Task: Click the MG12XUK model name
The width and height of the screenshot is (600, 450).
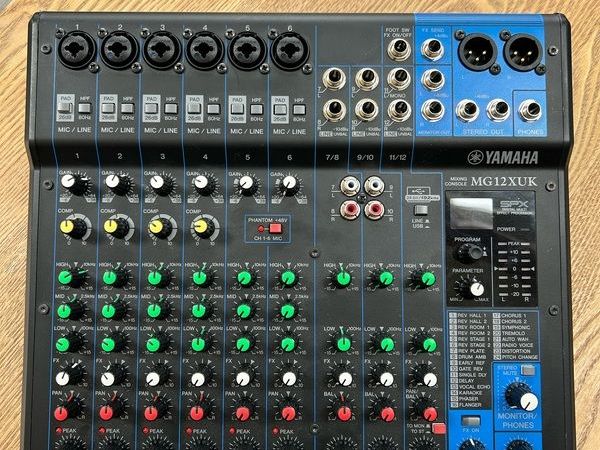Action: coord(504,181)
